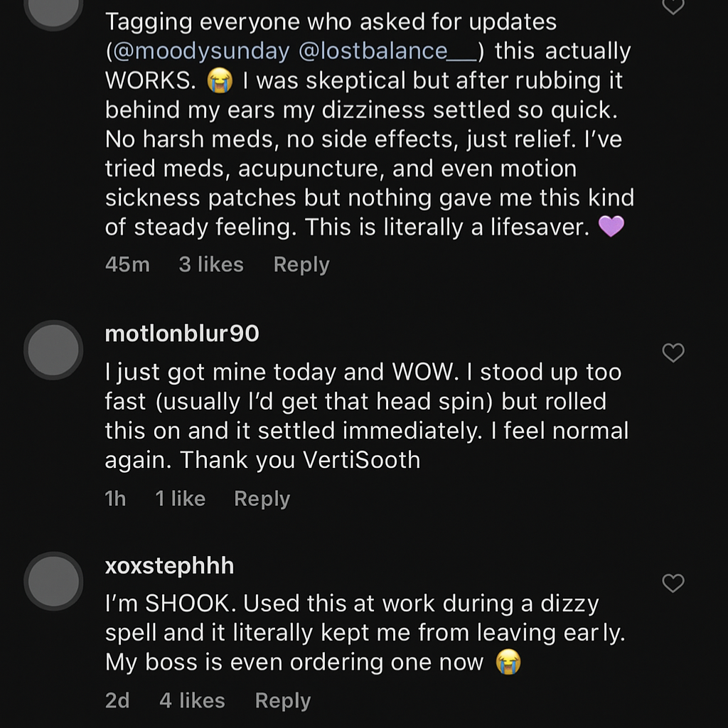
Task: Show who gave the 1 like
Action: point(181,499)
